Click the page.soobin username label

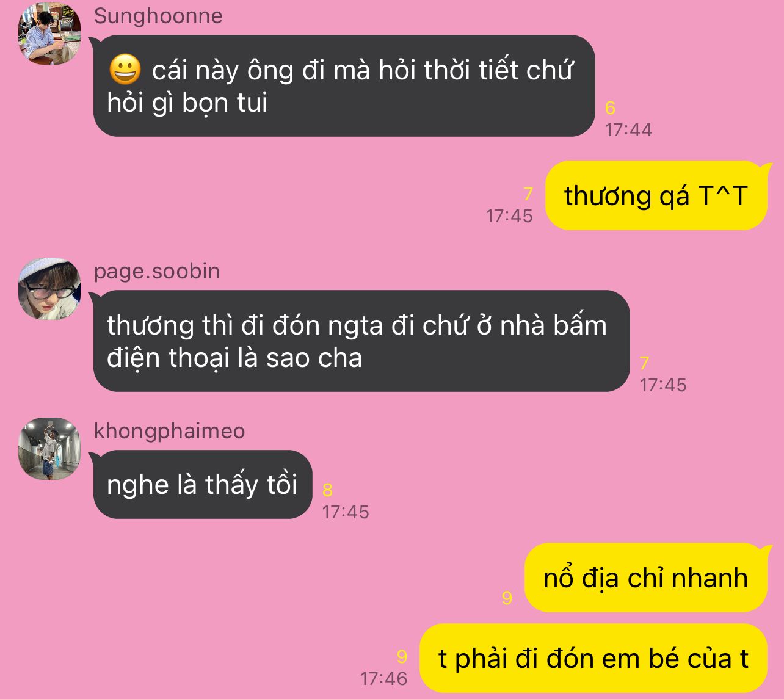(157, 271)
